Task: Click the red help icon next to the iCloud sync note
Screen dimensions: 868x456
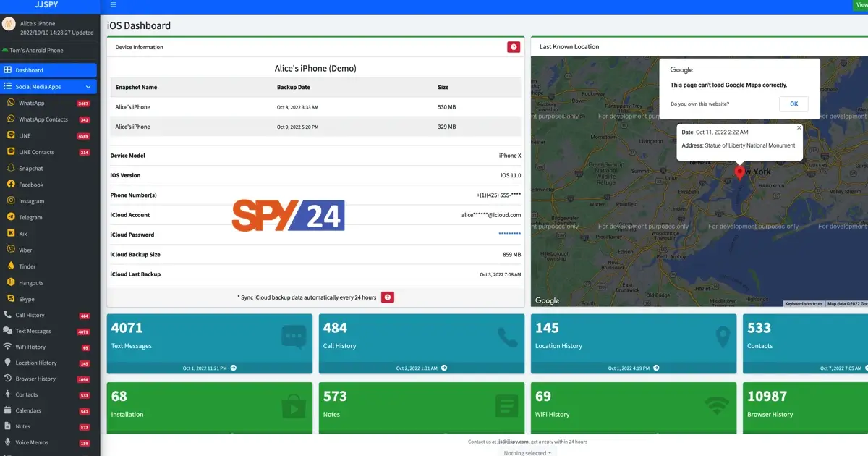Action: (388, 297)
